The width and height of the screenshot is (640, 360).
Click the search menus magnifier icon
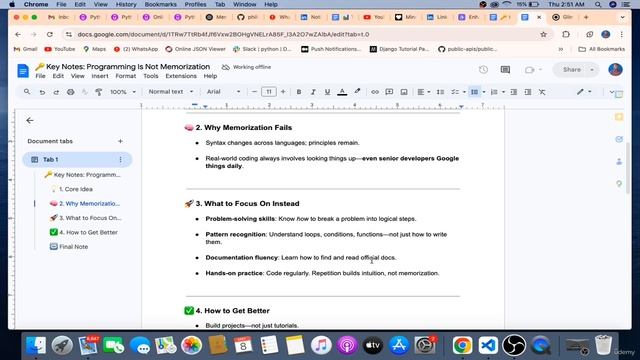[27, 92]
